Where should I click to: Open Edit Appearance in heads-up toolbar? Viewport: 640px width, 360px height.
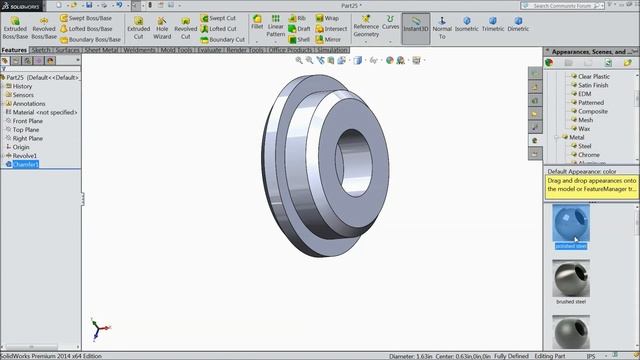[390, 60]
